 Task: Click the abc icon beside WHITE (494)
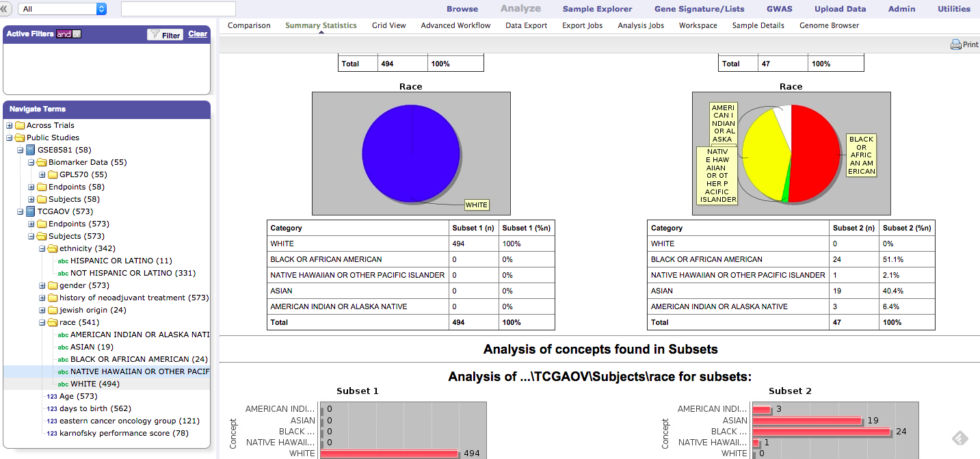[63, 384]
